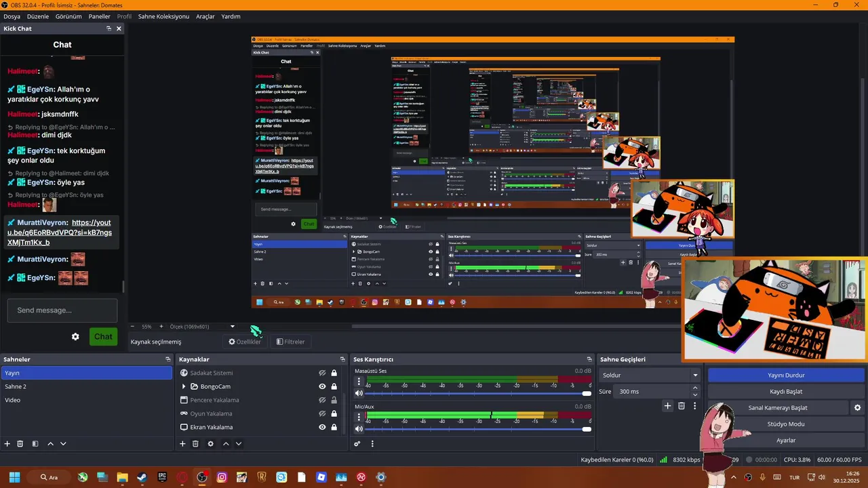Open preview scale Ölçek dropdown
868x488 pixels.
[202, 327]
